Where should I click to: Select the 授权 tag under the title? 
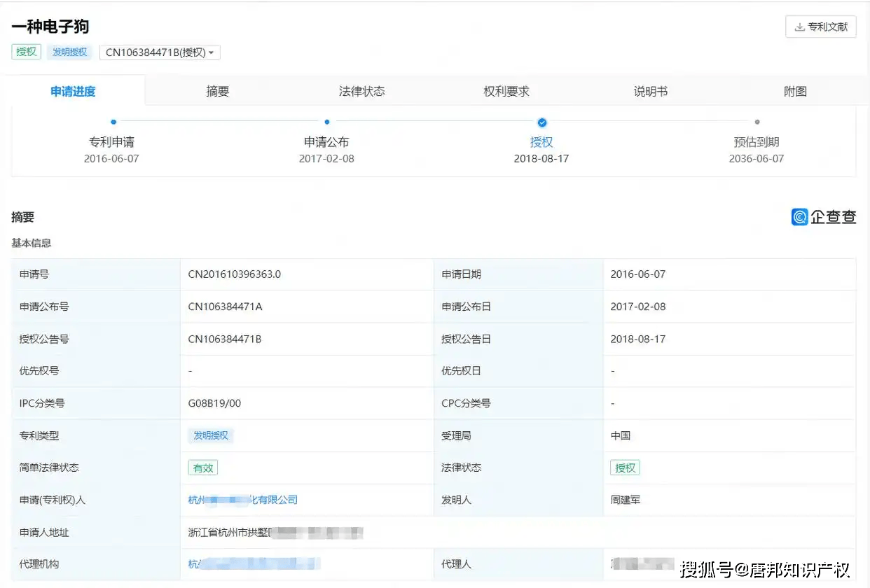pos(26,51)
